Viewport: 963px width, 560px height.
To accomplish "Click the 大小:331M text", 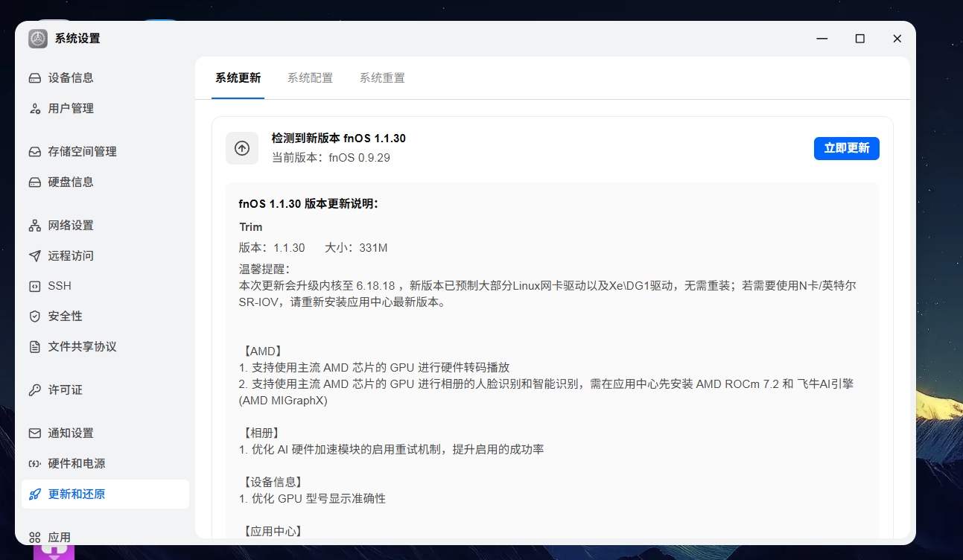I will (356, 248).
